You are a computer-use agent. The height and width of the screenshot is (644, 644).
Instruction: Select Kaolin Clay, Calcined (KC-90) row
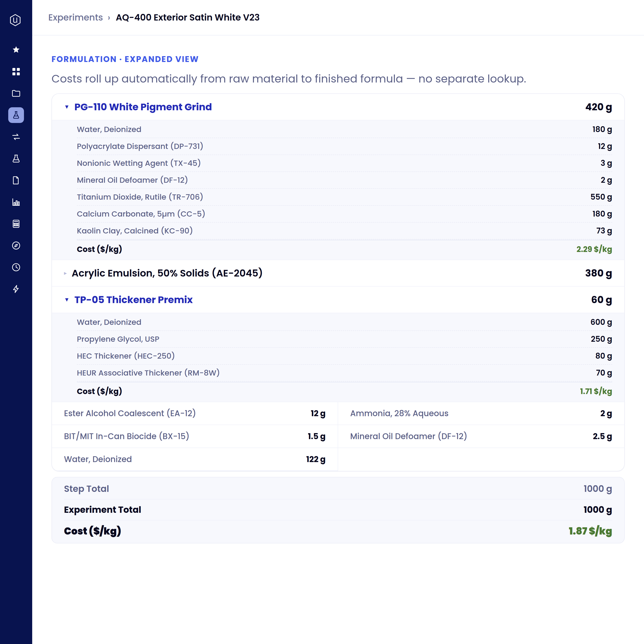click(x=344, y=231)
